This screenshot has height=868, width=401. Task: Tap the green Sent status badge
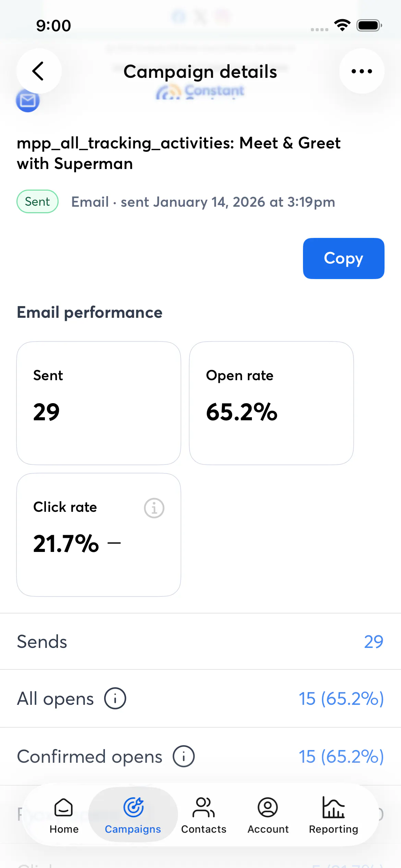[37, 202]
